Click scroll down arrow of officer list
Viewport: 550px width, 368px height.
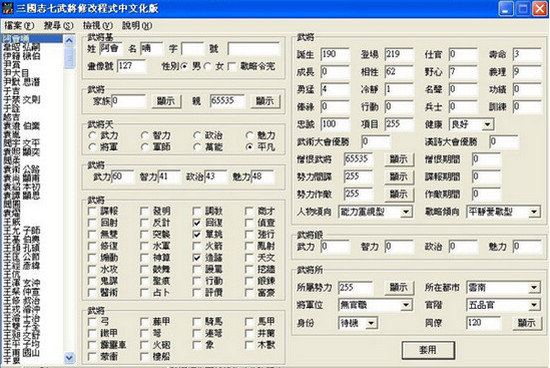coord(69,357)
